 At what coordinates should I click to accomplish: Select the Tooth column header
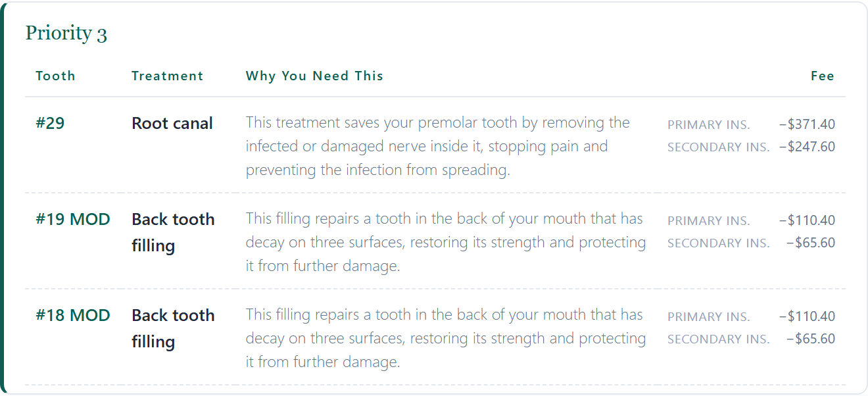point(55,76)
